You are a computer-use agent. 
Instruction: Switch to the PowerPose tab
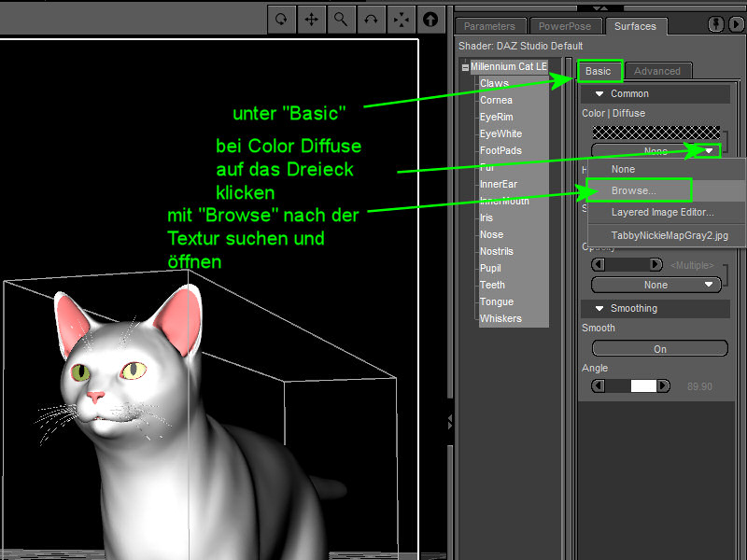[x=565, y=26]
